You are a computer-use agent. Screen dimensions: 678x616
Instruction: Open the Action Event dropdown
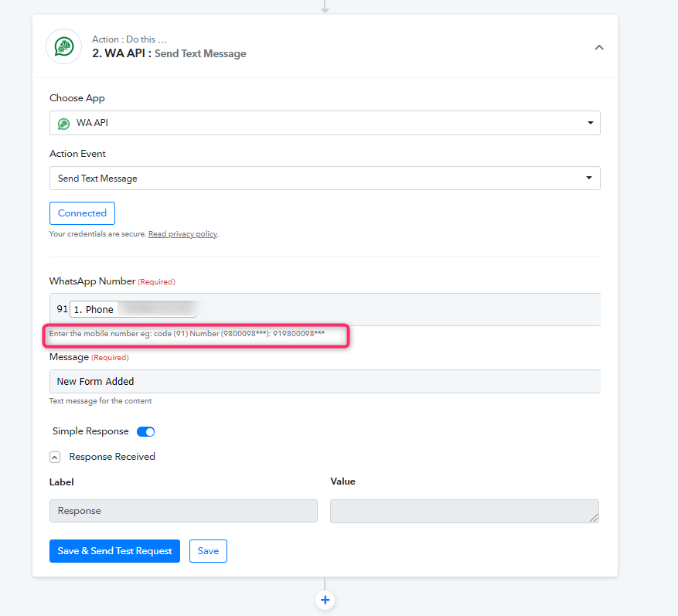325,178
